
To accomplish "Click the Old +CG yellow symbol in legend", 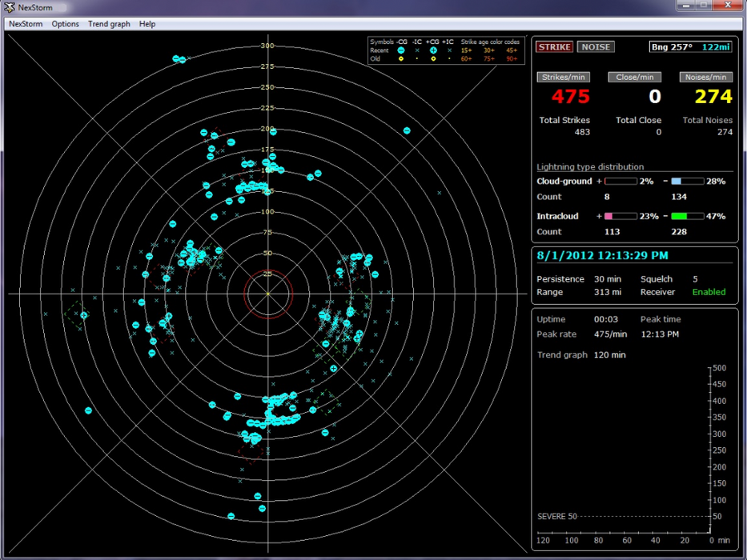I will click(x=433, y=58).
